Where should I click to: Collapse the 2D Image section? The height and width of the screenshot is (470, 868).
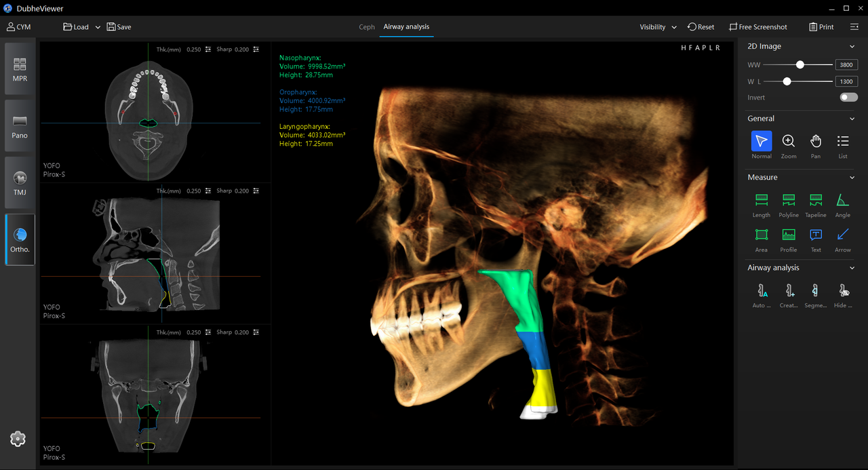[852, 47]
